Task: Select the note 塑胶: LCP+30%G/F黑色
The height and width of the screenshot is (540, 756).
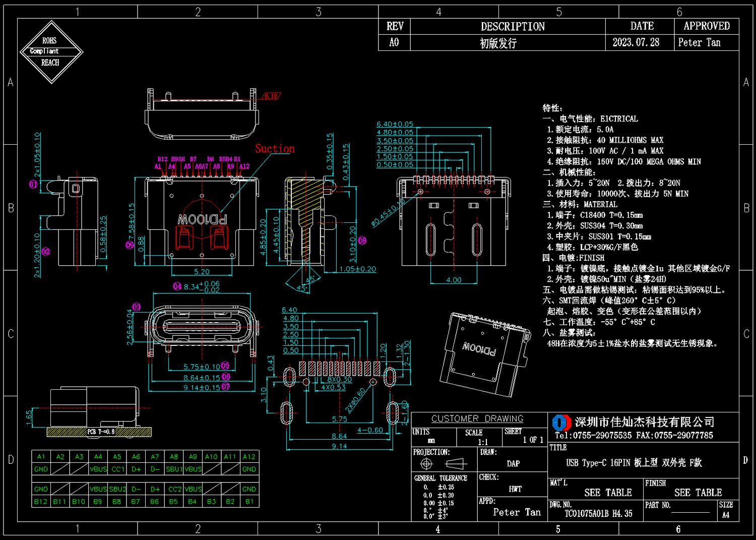Action: click(x=592, y=247)
